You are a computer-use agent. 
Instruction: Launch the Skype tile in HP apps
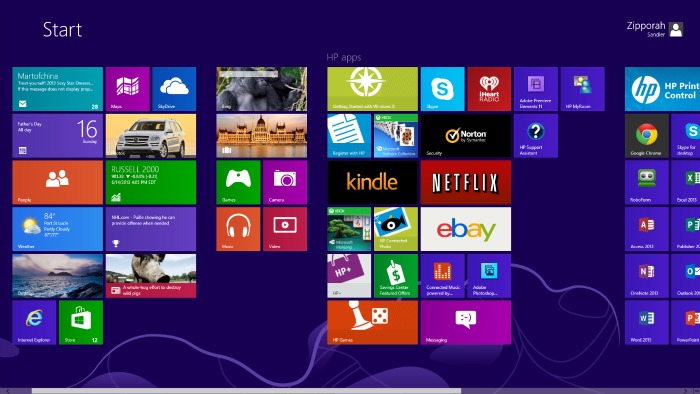(442, 89)
